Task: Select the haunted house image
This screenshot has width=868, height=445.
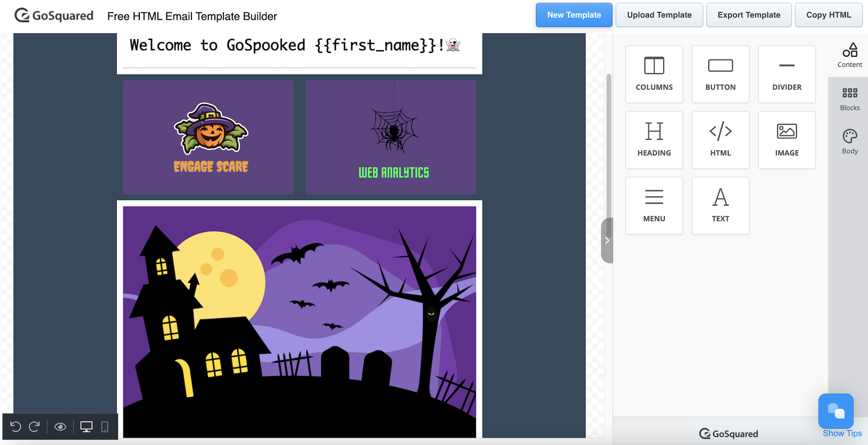Action: pyautogui.click(x=299, y=322)
